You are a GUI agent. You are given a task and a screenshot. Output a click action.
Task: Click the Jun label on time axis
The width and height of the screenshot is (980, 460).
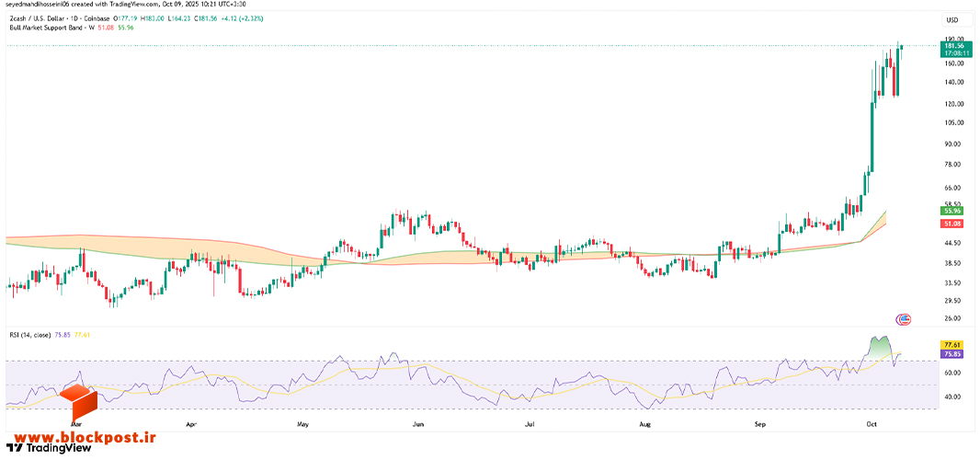click(418, 424)
